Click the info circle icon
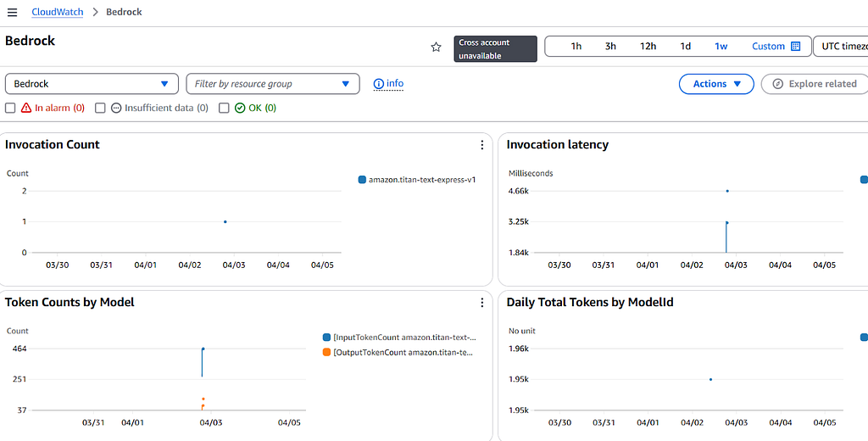868x441 pixels. 379,84
